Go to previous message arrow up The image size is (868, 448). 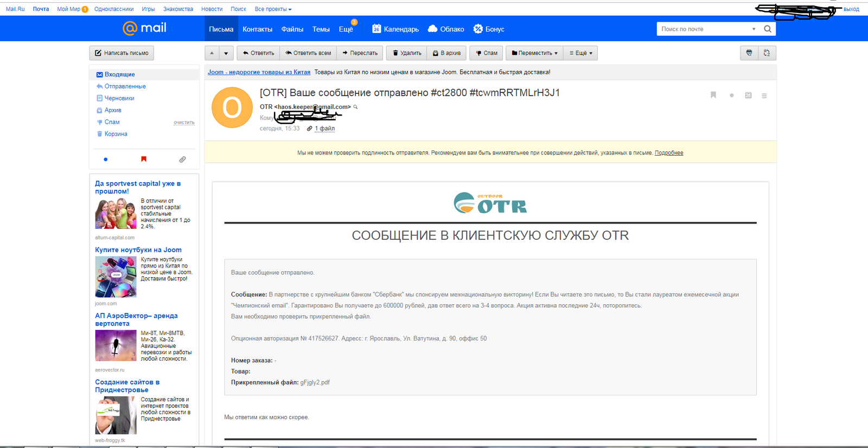[212, 53]
